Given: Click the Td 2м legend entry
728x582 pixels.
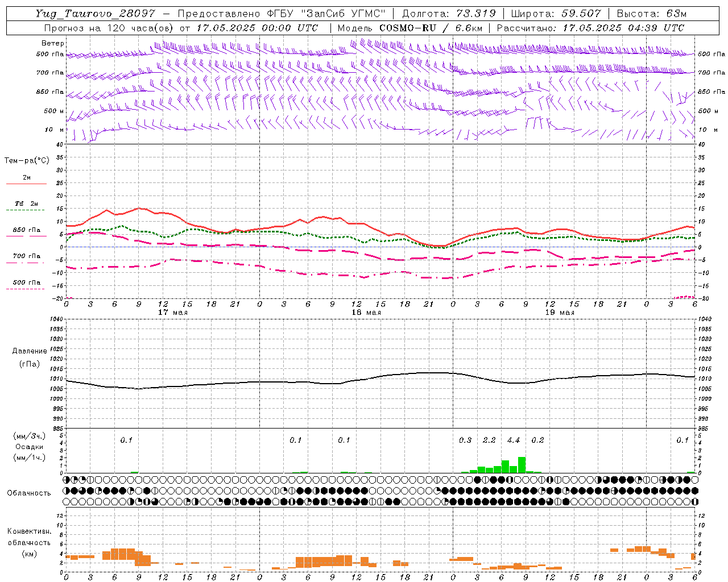Looking at the screenshot, I should pyautogui.click(x=26, y=203).
